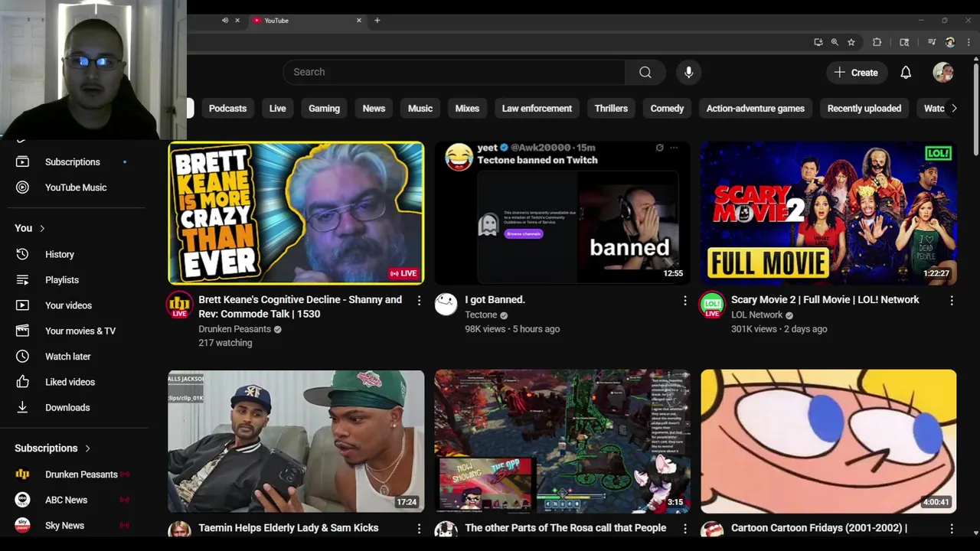Click the YouTube search input field
The height and width of the screenshot is (551, 980).
[x=454, y=72]
